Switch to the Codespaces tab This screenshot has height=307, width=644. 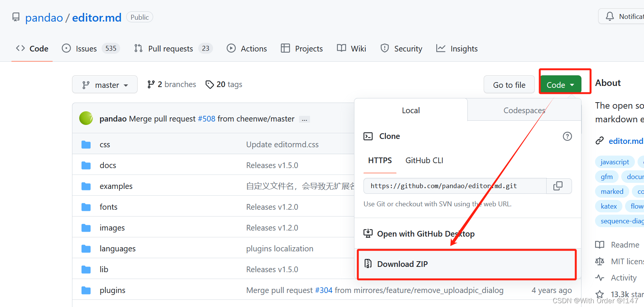pos(524,110)
